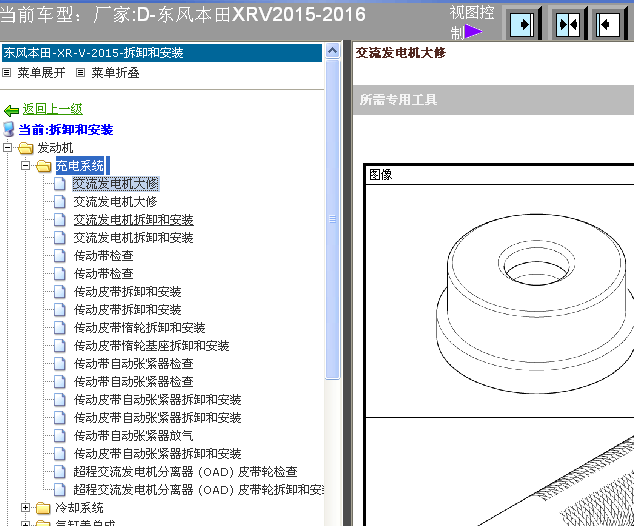Click the tree panel vertical scrollbar thumb
The image size is (634, 526).
pyautogui.click(x=332, y=220)
